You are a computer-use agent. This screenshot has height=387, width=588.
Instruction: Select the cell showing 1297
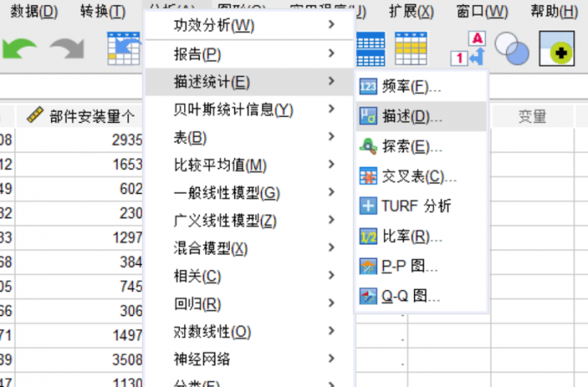[x=80, y=237]
